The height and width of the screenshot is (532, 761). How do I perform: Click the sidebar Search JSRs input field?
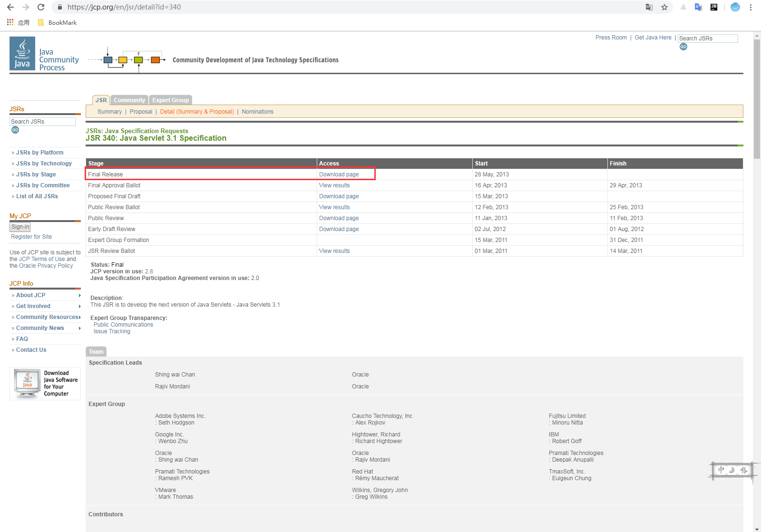click(x=43, y=122)
